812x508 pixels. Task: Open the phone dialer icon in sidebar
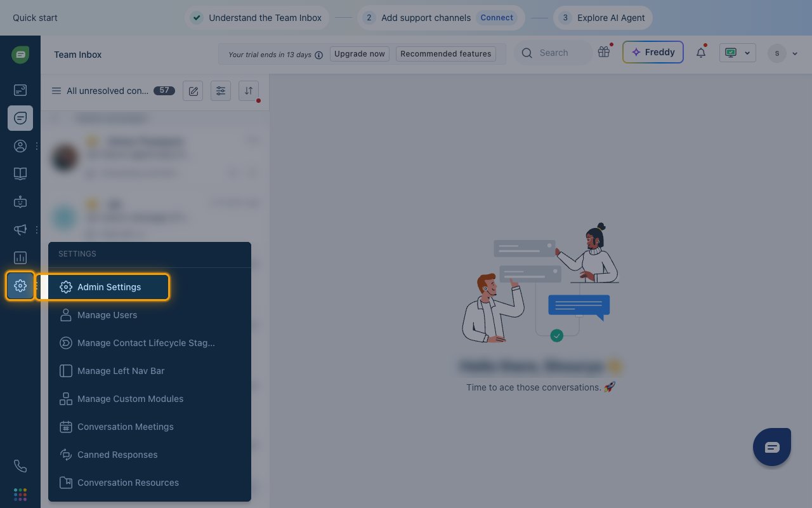(20, 466)
